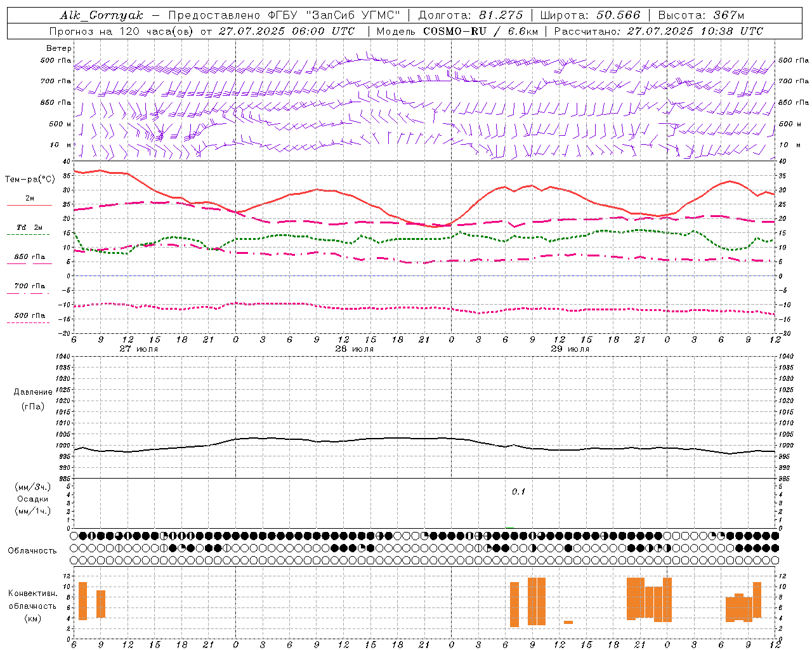
Task: Click the 700 гПа temperature legend entry
Action: [x=30, y=286]
